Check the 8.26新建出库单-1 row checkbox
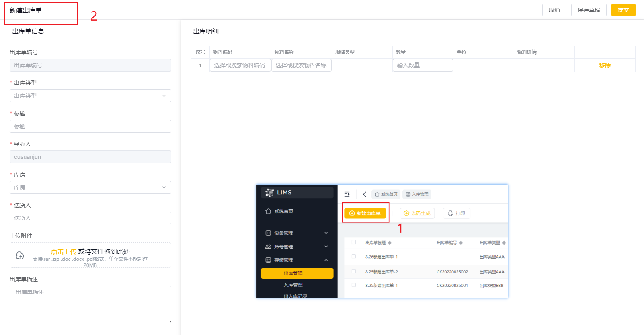Screen dimensions: 644x335 pyautogui.click(x=354, y=256)
